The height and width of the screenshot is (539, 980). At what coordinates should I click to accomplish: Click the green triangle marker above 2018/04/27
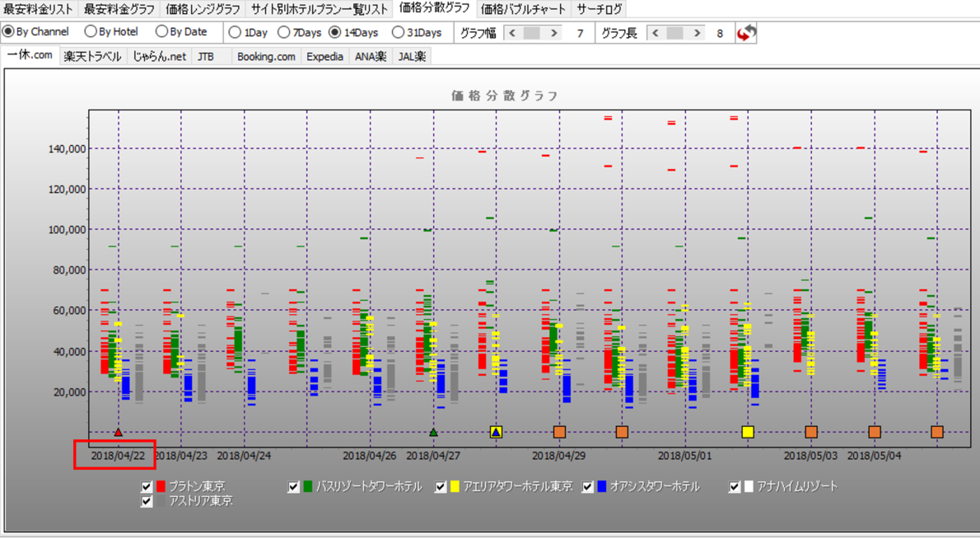433,432
